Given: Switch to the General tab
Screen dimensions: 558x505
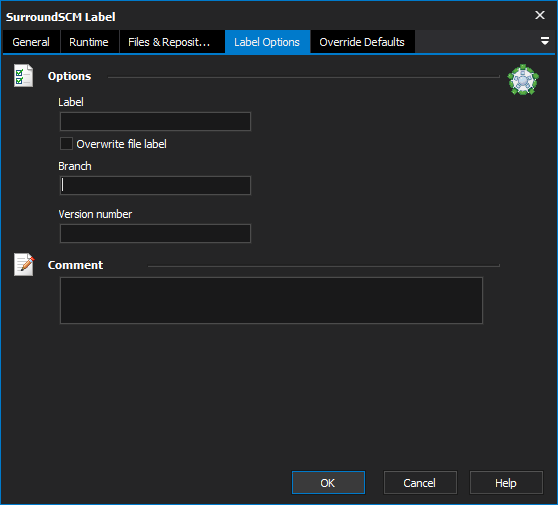Looking at the screenshot, I should (31, 42).
